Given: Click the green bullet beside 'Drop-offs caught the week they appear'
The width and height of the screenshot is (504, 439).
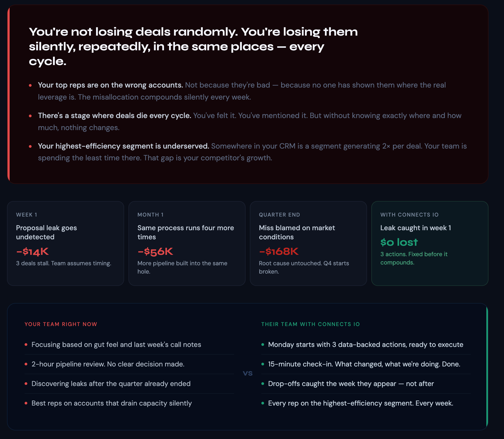Looking at the screenshot, I should [x=263, y=384].
